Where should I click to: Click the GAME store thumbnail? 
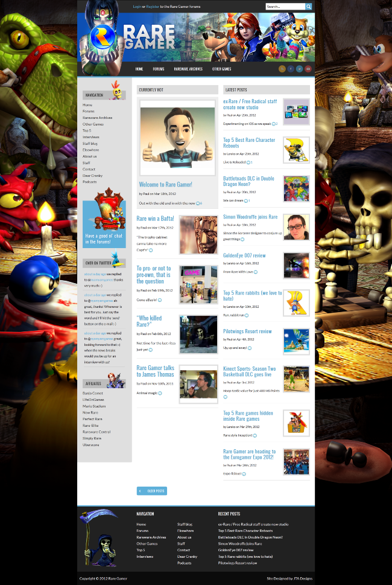tap(198, 285)
